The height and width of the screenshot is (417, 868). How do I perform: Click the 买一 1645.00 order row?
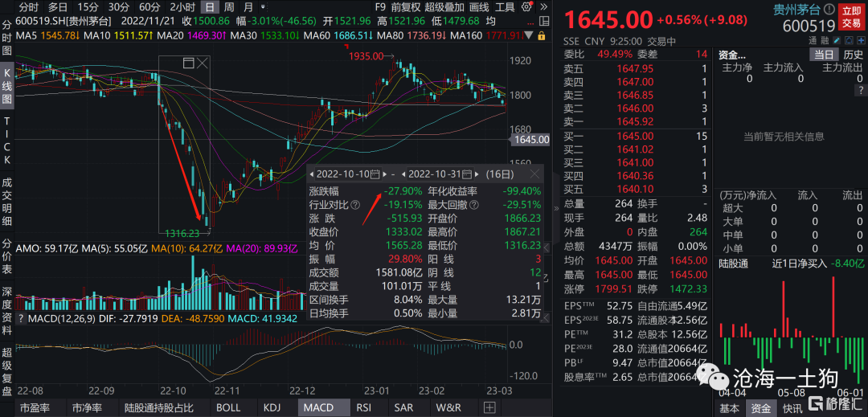(636, 136)
